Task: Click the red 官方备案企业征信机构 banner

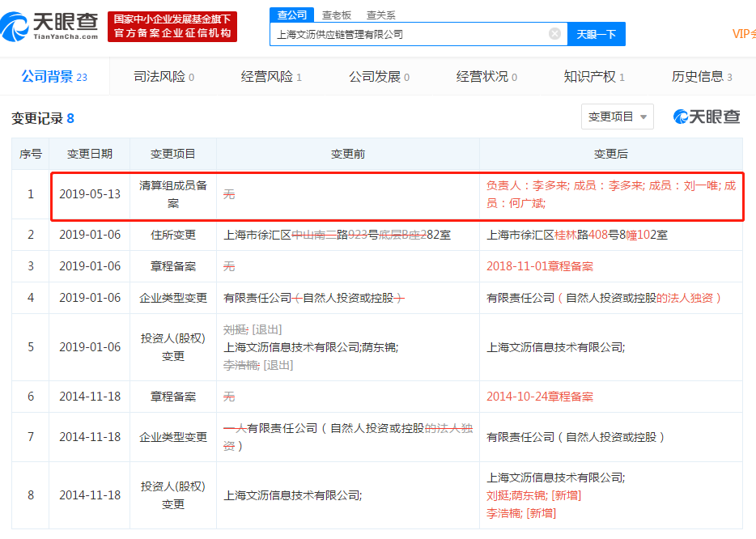Action: click(172, 27)
